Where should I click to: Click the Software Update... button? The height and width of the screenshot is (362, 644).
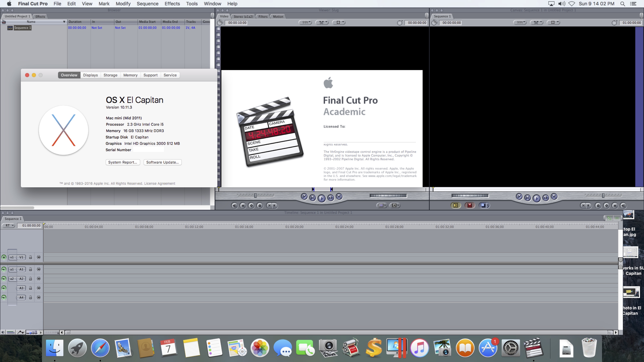point(162,162)
